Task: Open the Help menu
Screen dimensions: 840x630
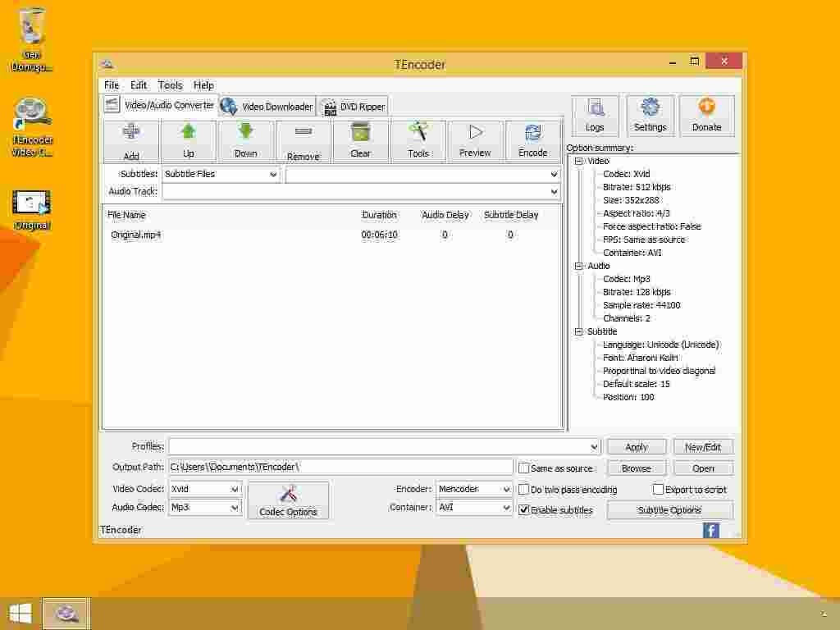Action: pos(203,85)
